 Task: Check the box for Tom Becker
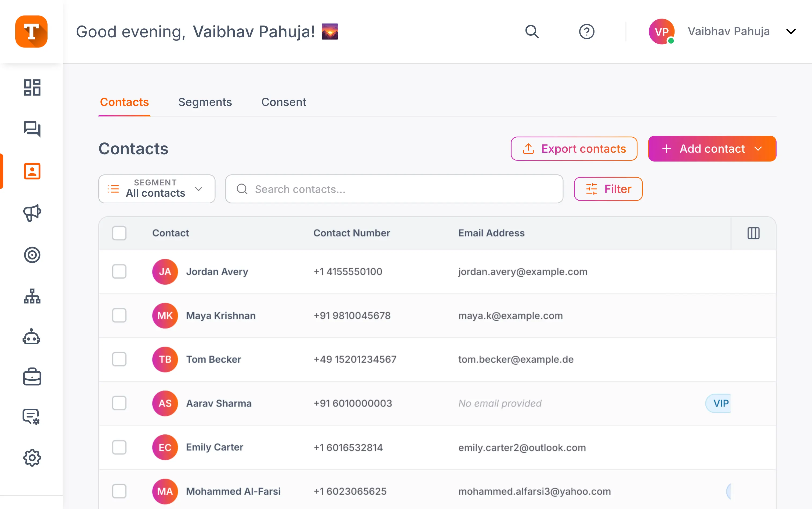tap(119, 359)
